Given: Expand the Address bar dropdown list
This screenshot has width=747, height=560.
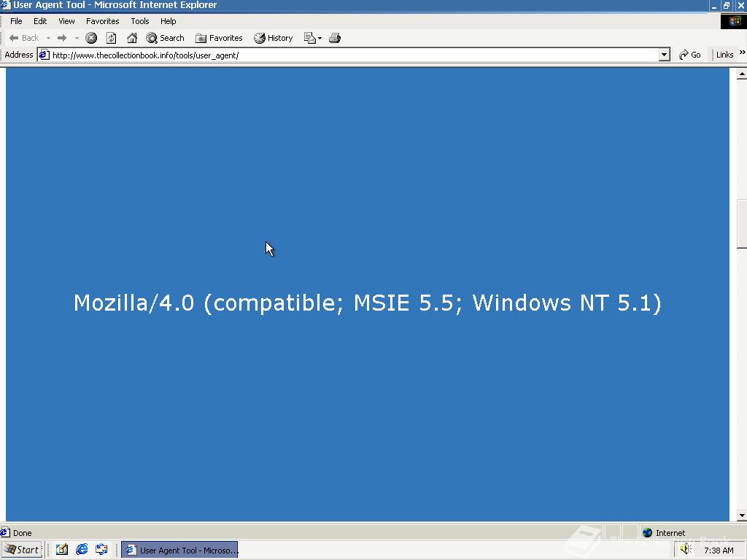Looking at the screenshot, I should point(664,55).
